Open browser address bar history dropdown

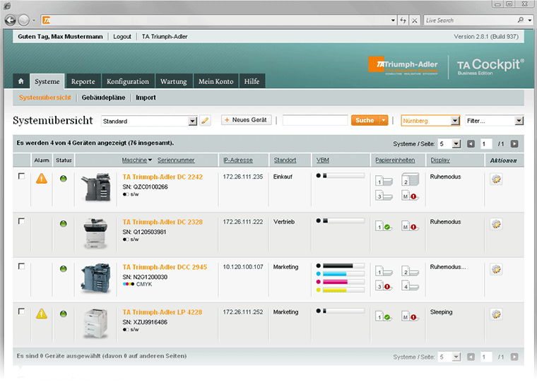click(393, 20)
